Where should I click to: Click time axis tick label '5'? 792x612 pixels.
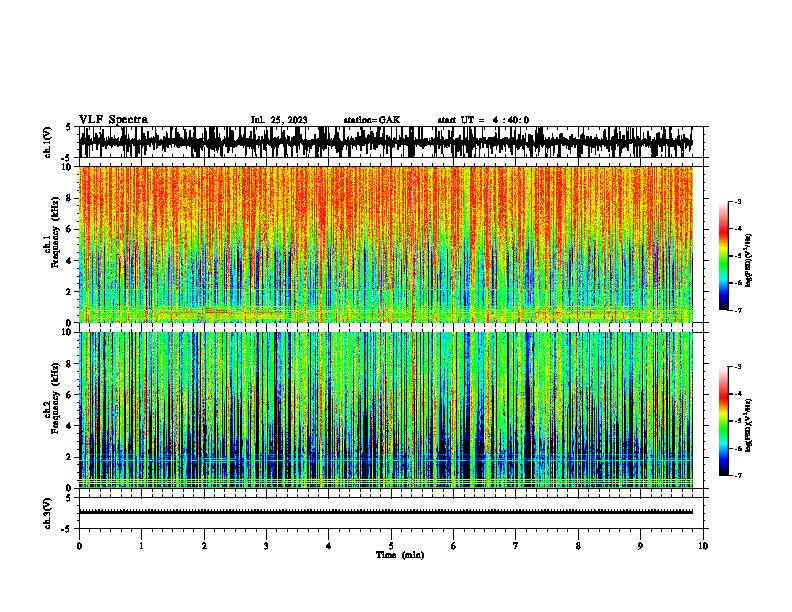[x=391, y=546]
